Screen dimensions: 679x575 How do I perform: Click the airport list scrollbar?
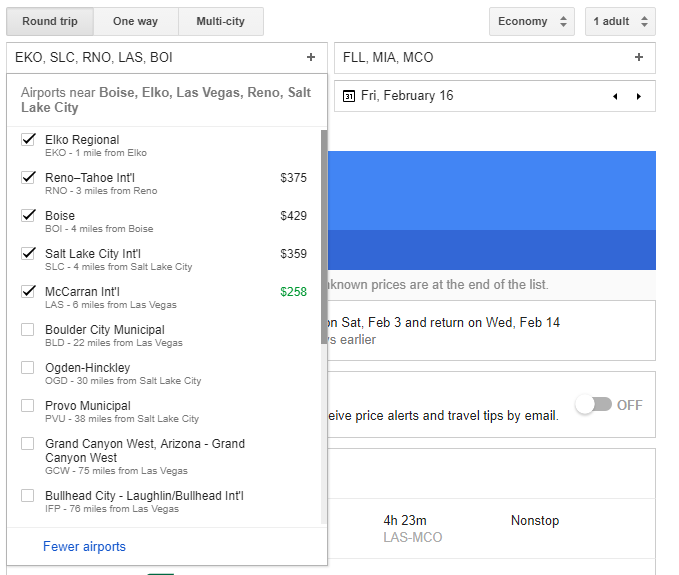tap(324, 237)
